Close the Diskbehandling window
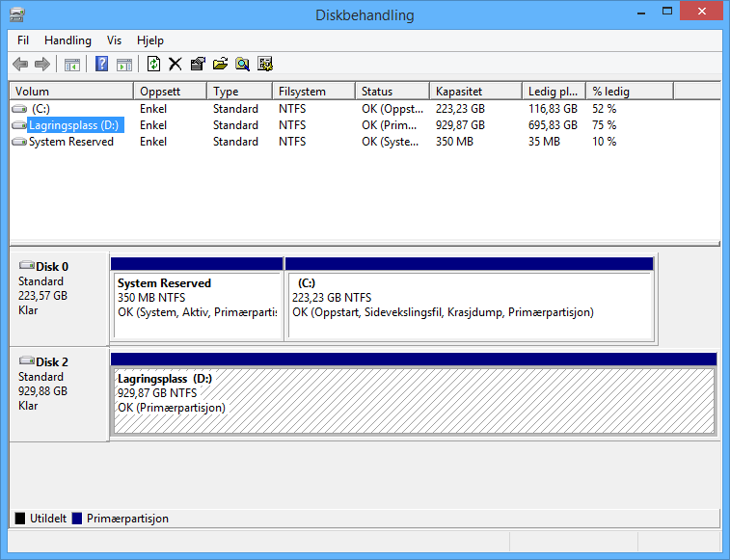730x560 pixels. pyautogui.click(x=702, y=12)
